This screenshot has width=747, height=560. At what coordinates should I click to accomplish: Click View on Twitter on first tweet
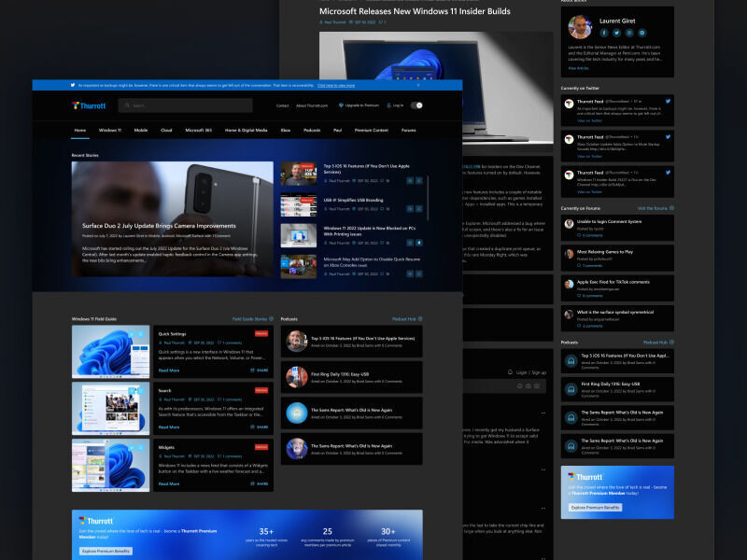point(590,121)
